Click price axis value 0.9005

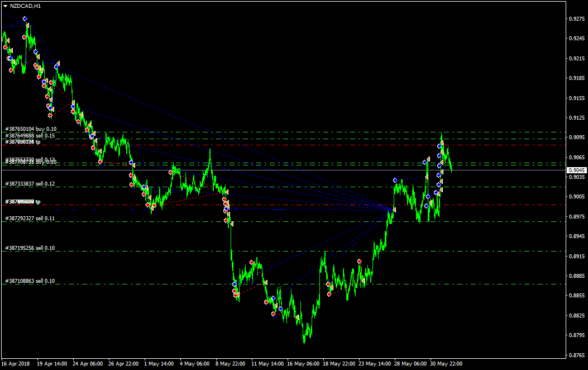click(577, 197)
